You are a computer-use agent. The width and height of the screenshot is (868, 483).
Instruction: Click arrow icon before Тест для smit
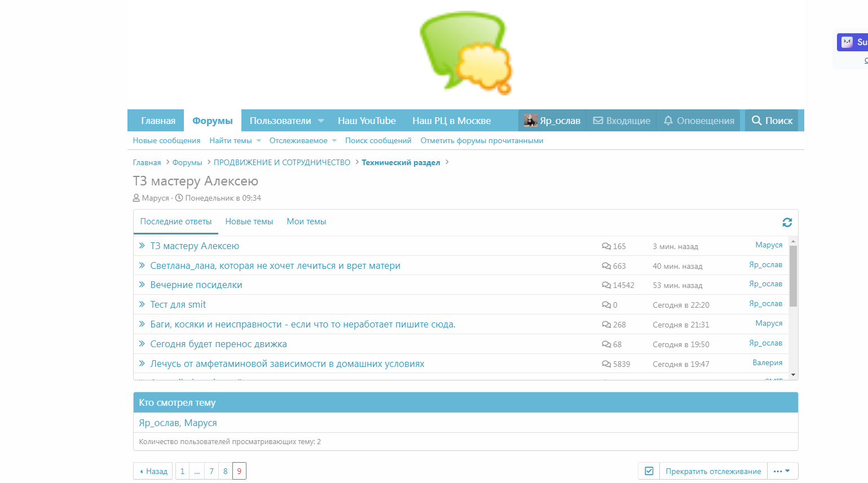tap(142, 304)
